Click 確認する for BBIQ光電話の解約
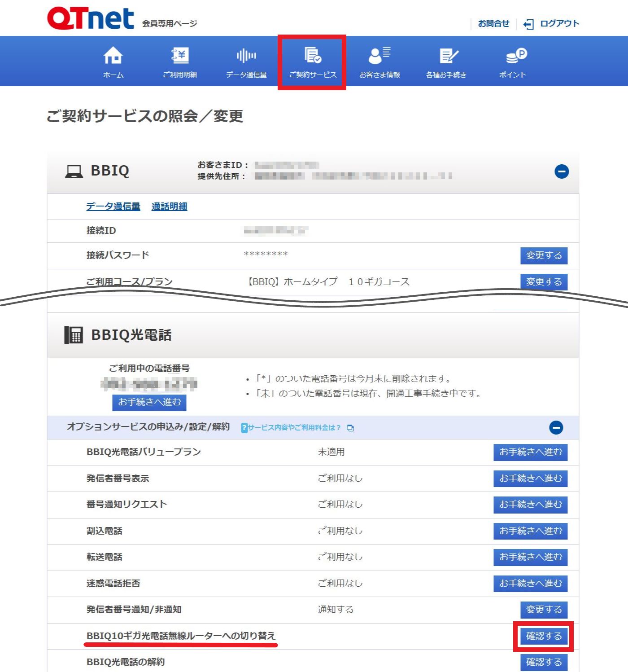Viewport: 628px width, 672px height. (544, 662)
